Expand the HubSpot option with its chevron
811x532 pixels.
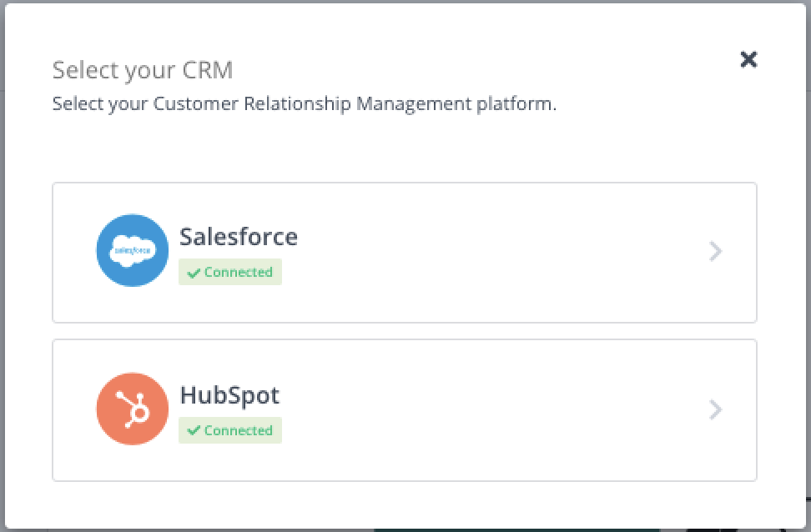[715, 409]
